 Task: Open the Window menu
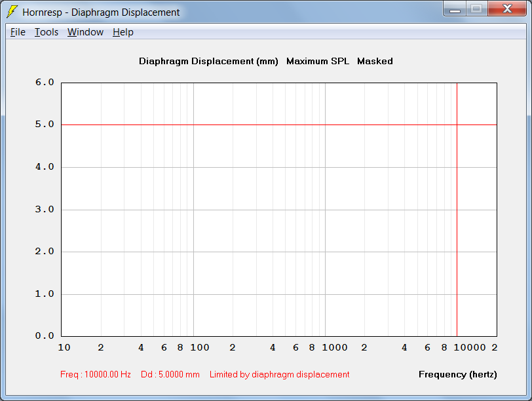85,32
